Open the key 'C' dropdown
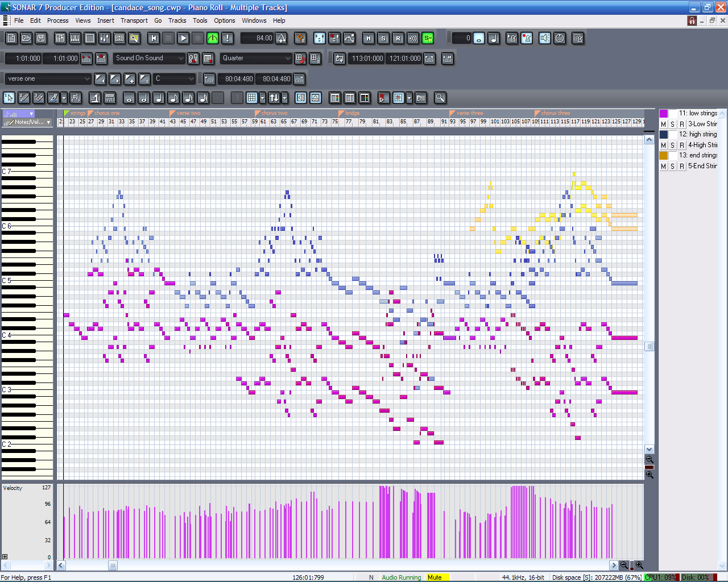 pos(175,79)
